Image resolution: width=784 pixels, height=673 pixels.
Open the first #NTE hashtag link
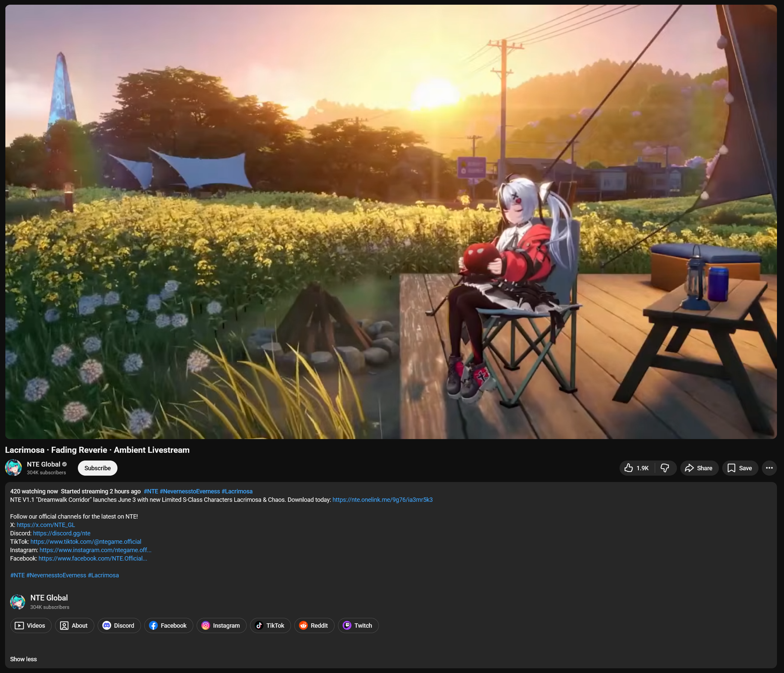click(x=151, y=491)
